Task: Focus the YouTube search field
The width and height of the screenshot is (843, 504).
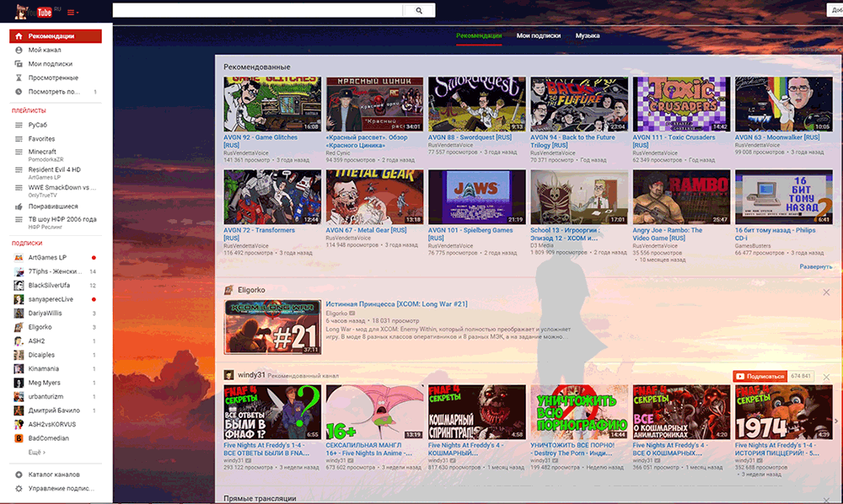Action: [257, 10]
